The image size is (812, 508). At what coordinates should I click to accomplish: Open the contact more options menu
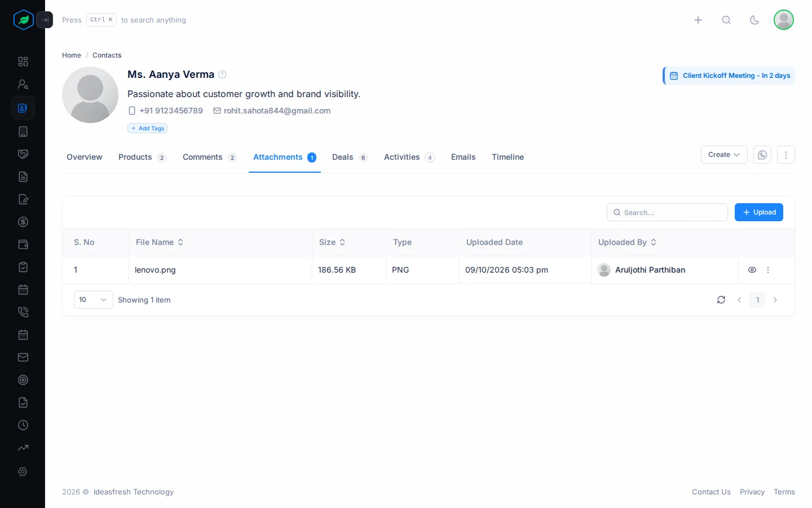(786, 155)
